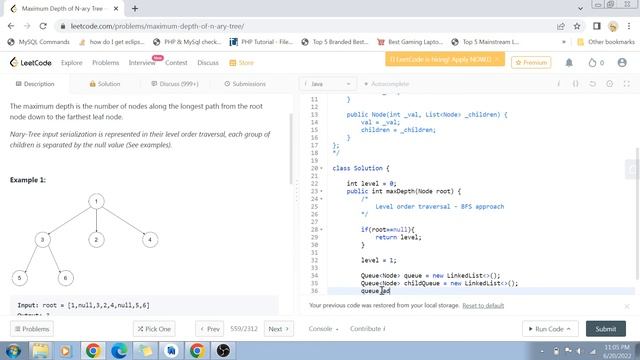
Task: Enter fullscreen editor mode
Action: tap(627, 84)
